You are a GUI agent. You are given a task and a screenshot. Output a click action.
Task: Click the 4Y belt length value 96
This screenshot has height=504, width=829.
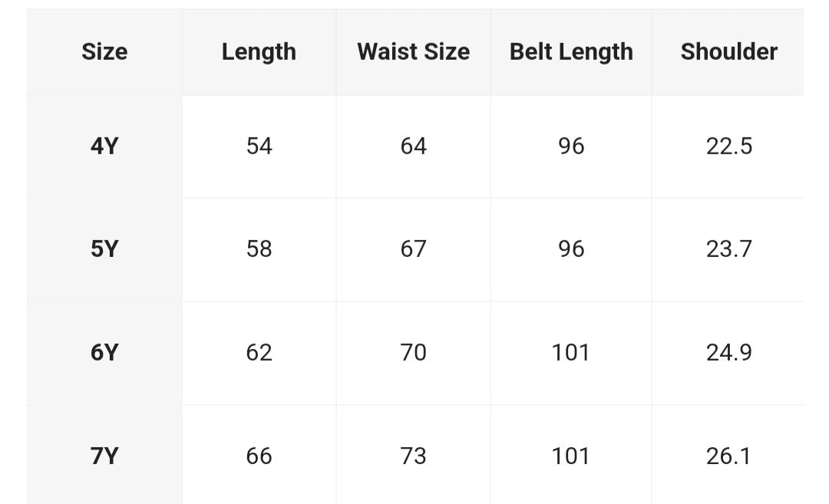(571, 146)
